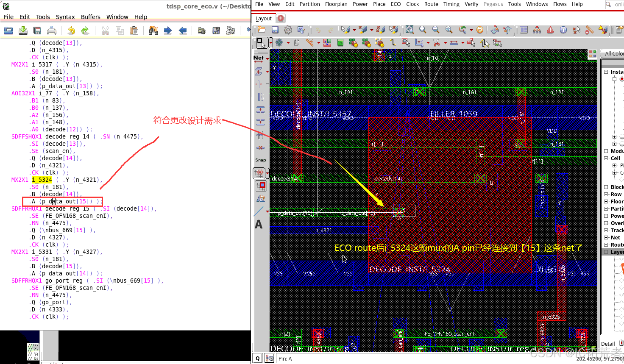Collapse the Cell tree node
Image resolution: width=624 pixels, height=364 pixels.
pyautogui.click(x=606, y=158)
